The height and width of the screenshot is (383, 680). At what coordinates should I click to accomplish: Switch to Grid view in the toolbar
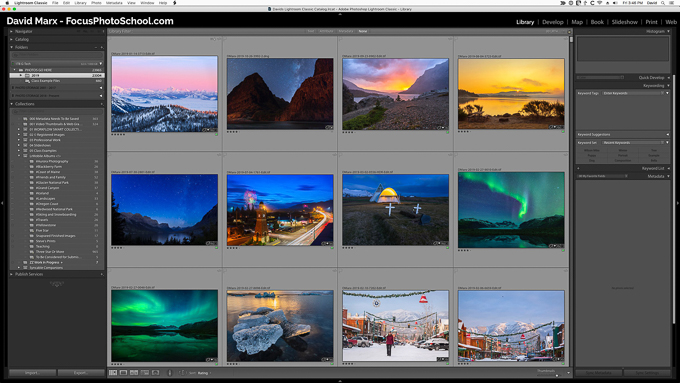coord(113,373)
